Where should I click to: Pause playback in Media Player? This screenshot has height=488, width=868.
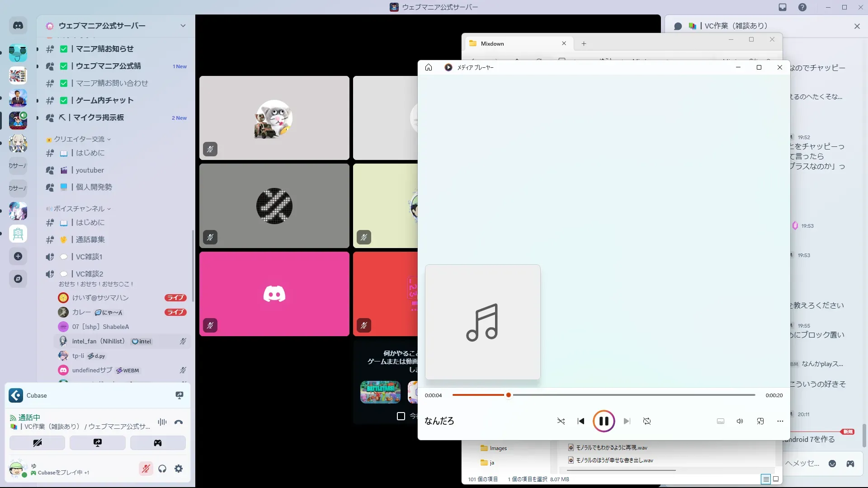coord(604,421)
